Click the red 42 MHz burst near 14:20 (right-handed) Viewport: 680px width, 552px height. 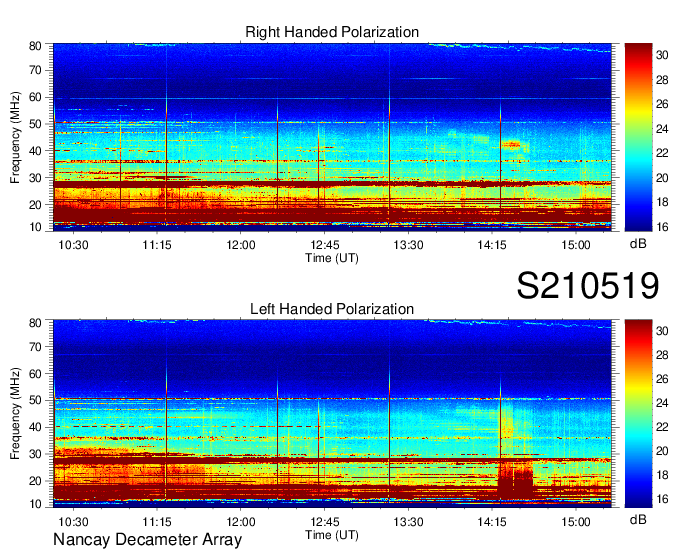pos(511,144)
